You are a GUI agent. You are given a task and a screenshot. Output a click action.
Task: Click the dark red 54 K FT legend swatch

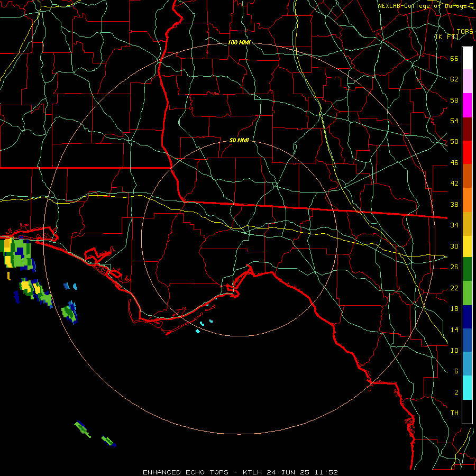[467, 129]
